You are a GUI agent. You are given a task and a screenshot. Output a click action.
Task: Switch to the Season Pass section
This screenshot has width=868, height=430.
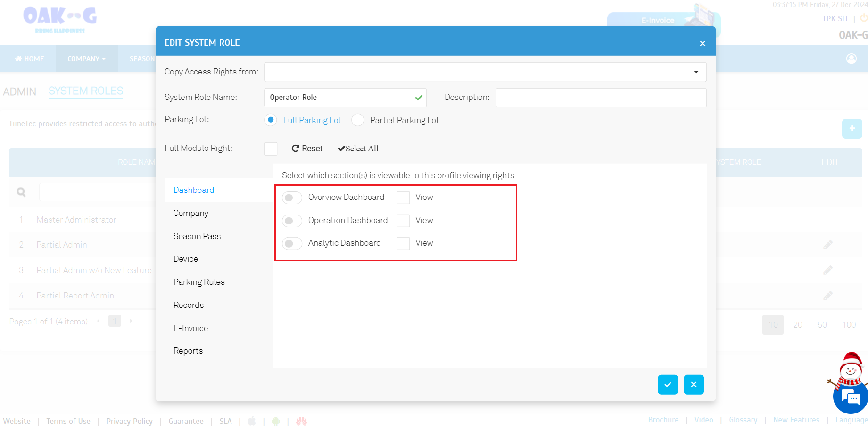(x=197, y=236)
